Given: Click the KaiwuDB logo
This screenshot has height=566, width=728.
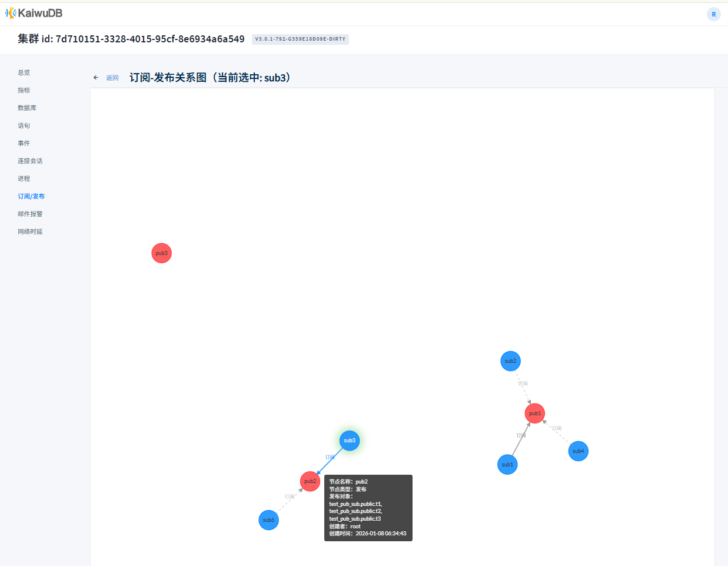Looking at the screenshot, I should [34, 13].
